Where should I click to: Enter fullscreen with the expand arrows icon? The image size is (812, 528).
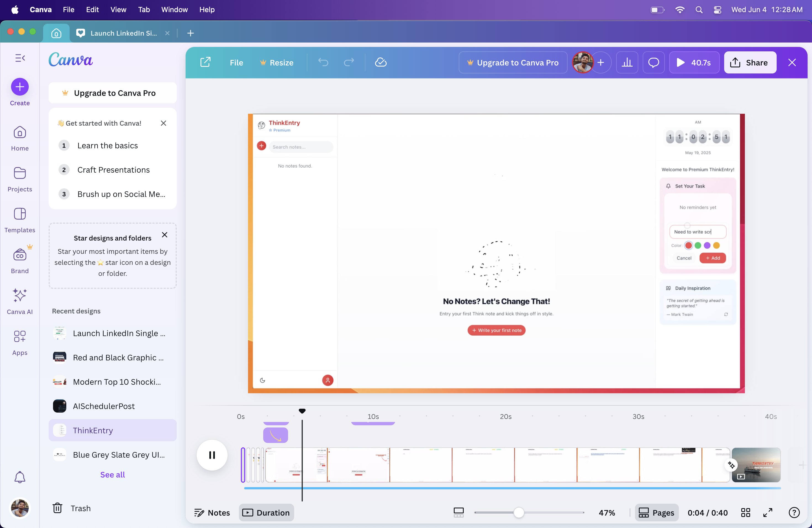coord(768,513)
